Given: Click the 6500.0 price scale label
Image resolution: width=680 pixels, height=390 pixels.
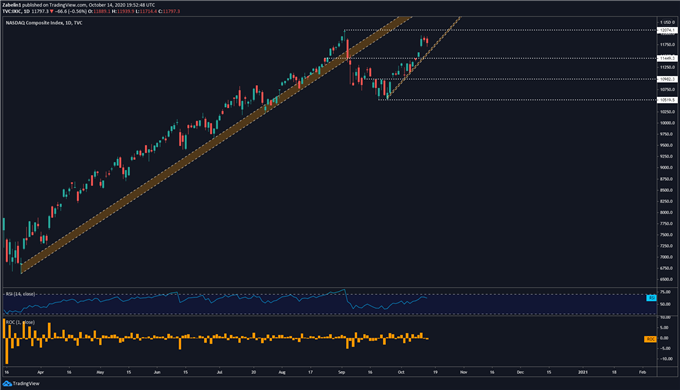Looking at the screenshot, I should pyautogui.click(x=667, y=280).
